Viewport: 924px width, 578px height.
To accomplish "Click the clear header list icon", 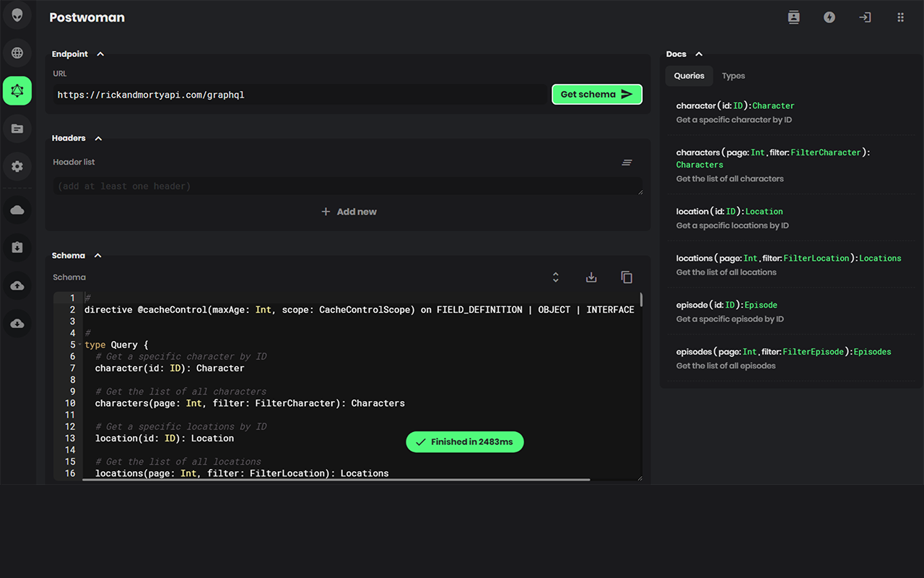I will pyautogui.click(x=627, y=163).
